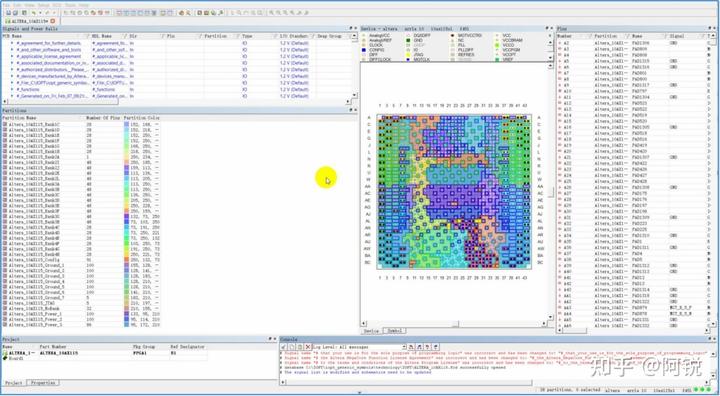Switch to the Symbol tab
Screen dimensions: 720x396
tap(394, 331)
